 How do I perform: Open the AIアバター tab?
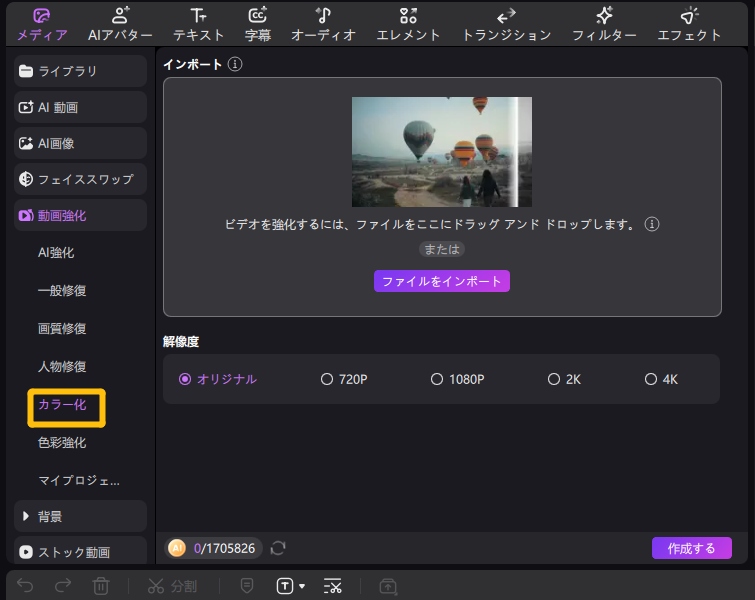[120, 24]
